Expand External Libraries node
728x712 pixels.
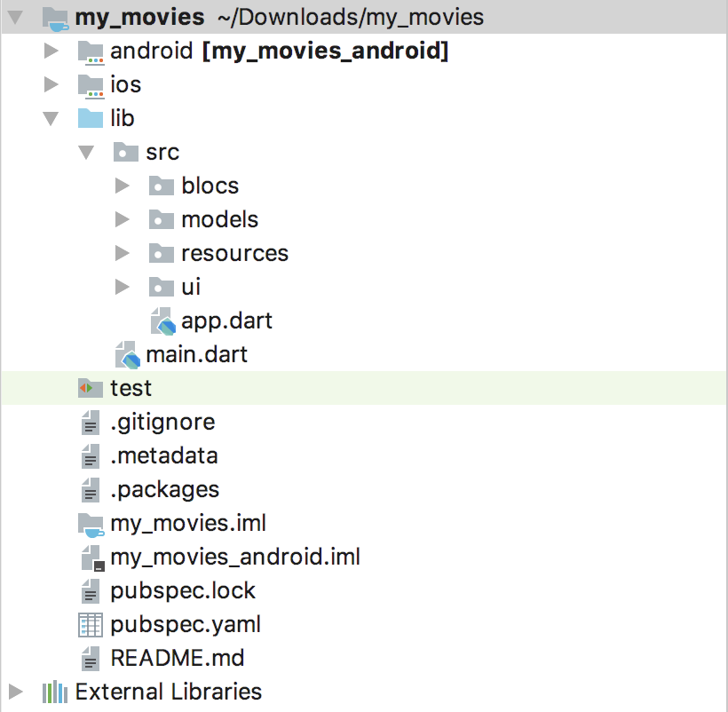[x=16, y=692]
